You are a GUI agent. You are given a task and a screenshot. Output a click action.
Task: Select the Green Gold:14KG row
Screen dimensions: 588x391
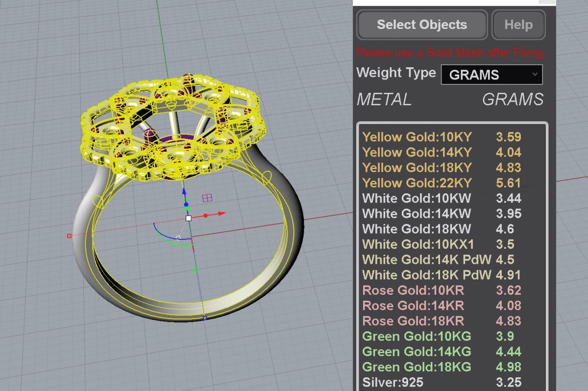(x=442, y=351)
